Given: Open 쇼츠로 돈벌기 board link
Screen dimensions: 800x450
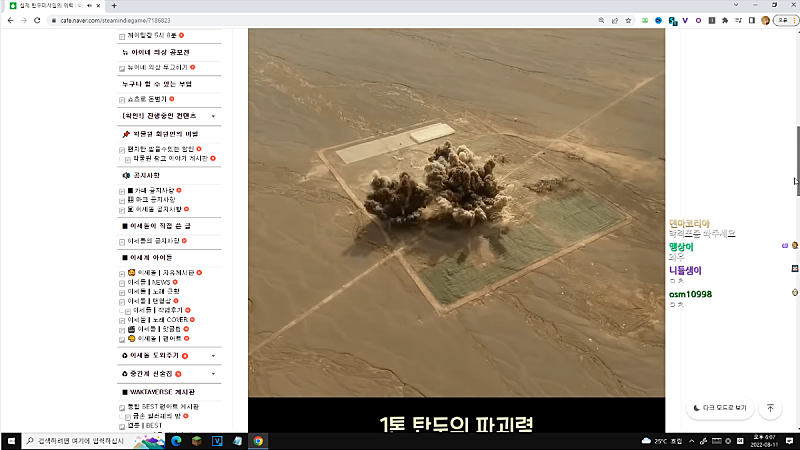Looking at the screenshot, I should tap(147, 99).
